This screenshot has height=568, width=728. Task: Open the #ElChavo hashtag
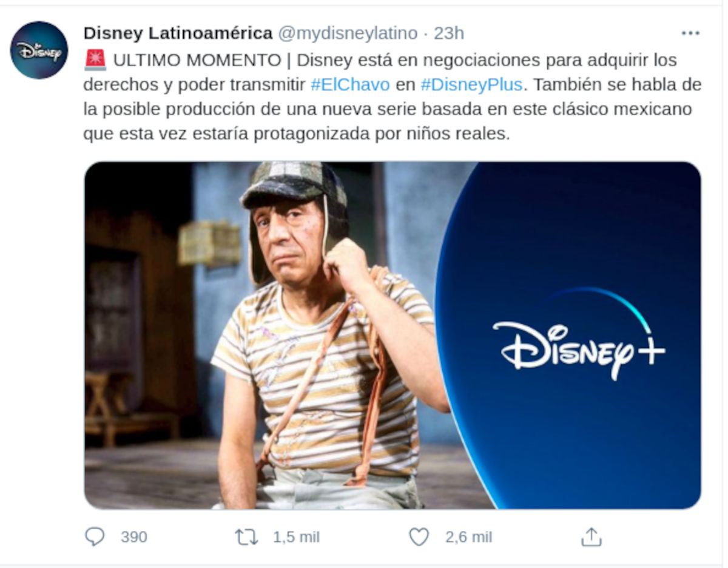(x=350, y=84)
